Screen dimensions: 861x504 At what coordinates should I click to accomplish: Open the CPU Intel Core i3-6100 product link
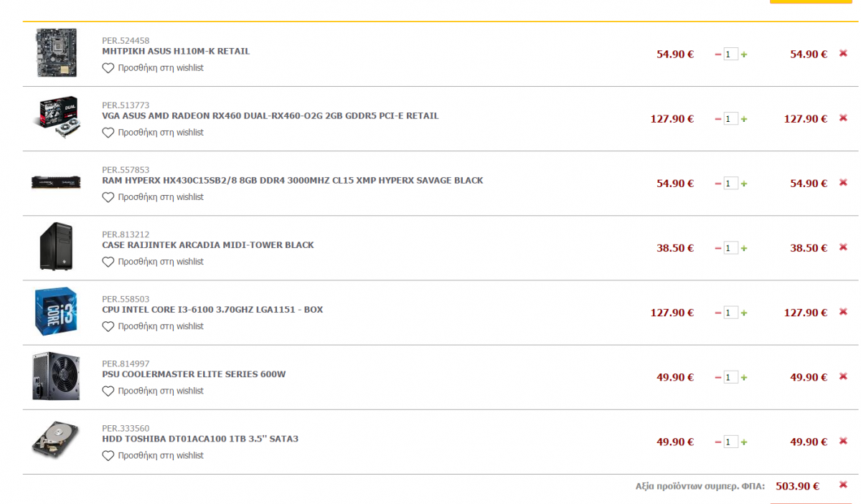click(212, 310)
